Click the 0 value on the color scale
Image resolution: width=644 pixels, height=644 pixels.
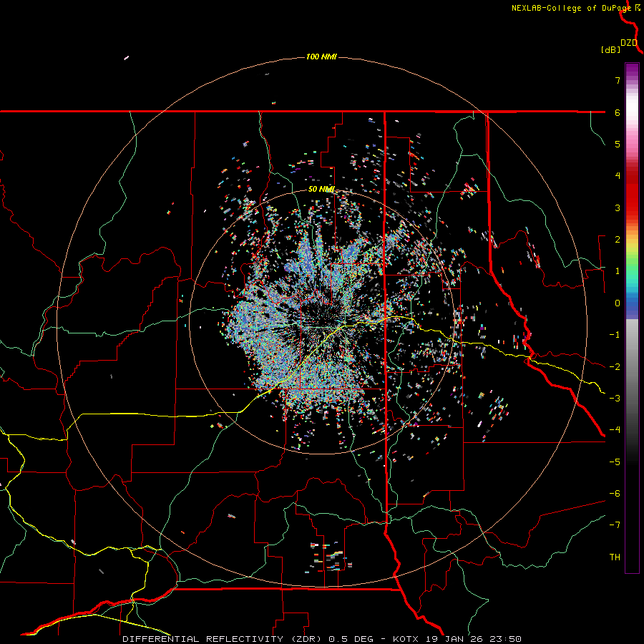[x=618, y=303]
